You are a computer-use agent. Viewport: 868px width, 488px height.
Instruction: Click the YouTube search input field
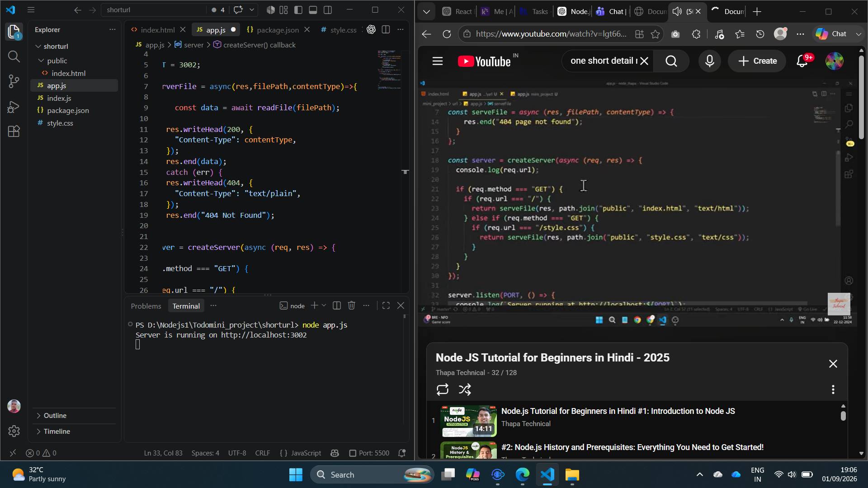click(x=603, y=61)
